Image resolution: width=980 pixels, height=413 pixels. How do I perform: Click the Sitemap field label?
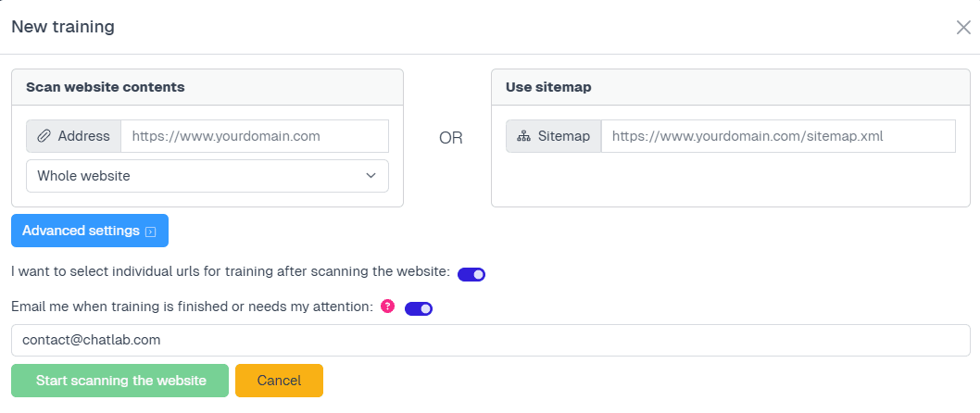pos(564,136)
